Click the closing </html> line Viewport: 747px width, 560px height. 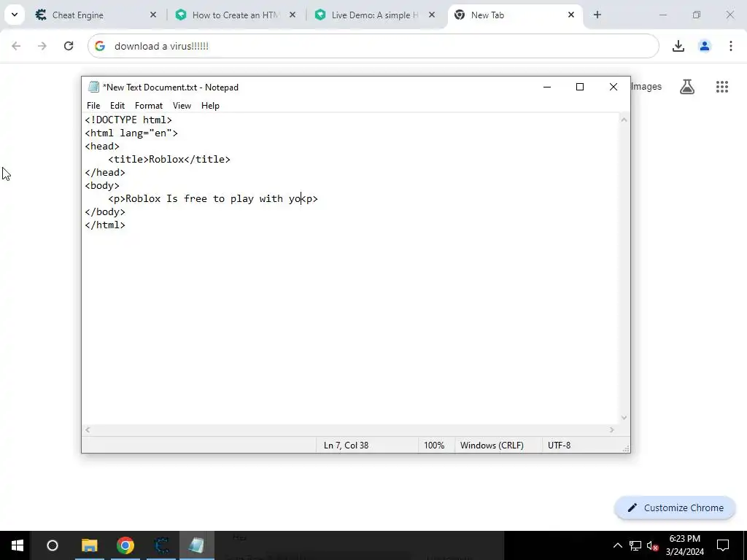click(105, 225)
